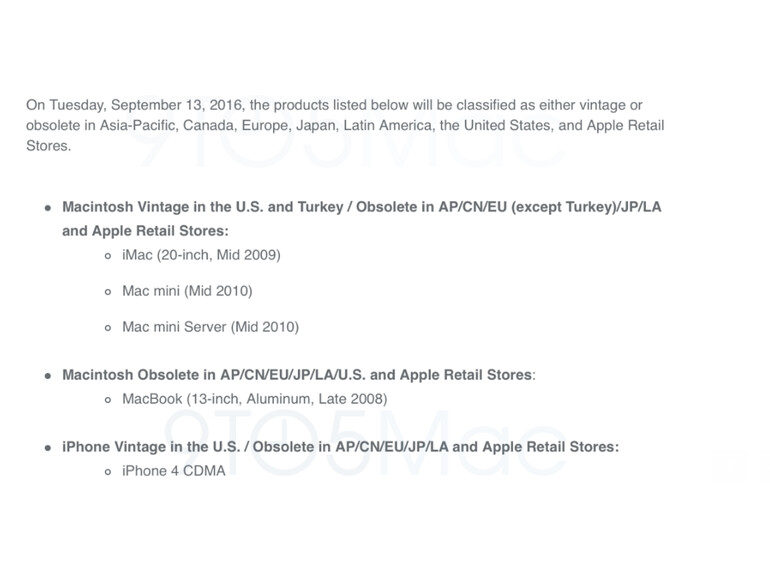Click the hollow bullet beside MacBook entry
The width and height of the screenshot is (770, 578).
point(109,400)
